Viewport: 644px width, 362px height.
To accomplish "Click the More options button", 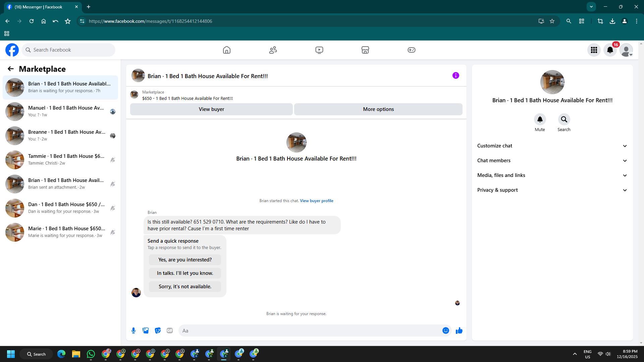I will [378, 109].
